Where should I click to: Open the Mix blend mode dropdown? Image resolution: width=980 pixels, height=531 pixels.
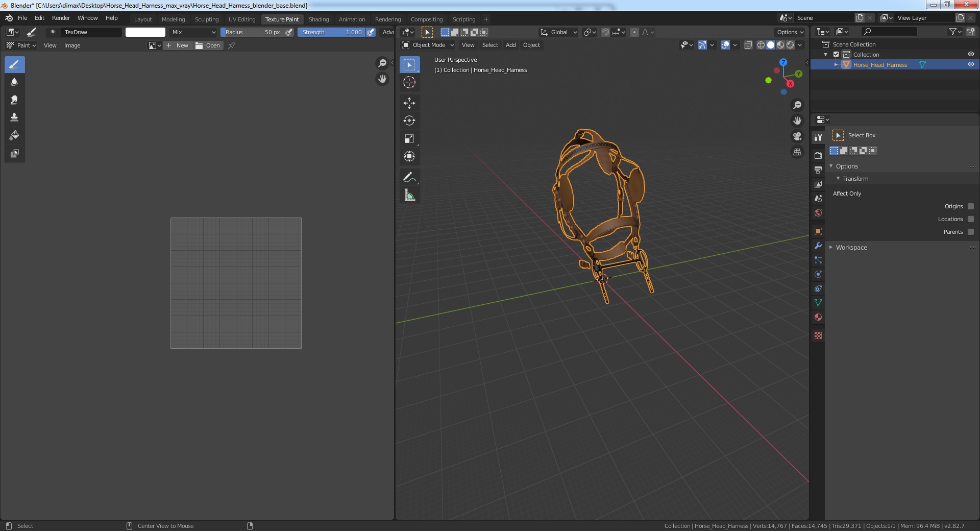[193, 32]
